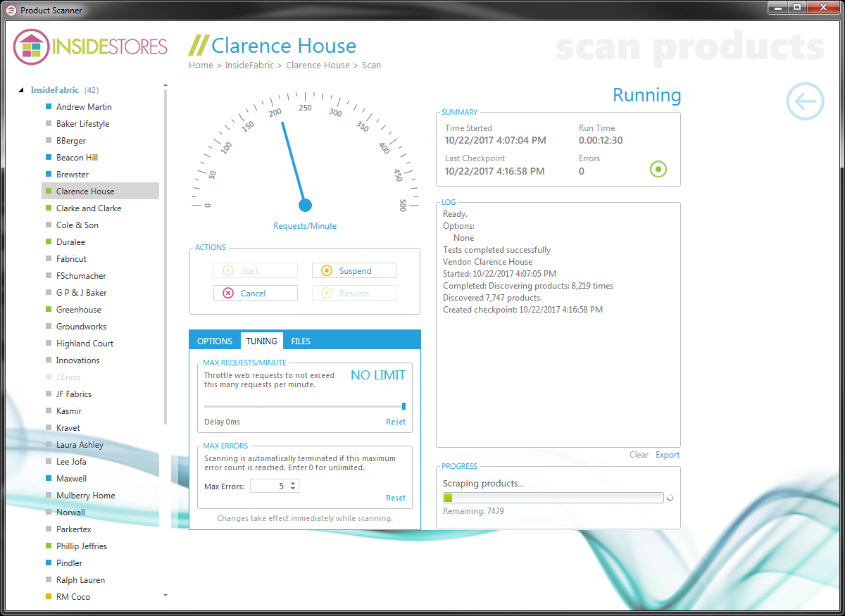Select Clarke and Clarke vendor
Viewport: 845px width, 616px height.
pyautogui.click(x=89, y=208)
